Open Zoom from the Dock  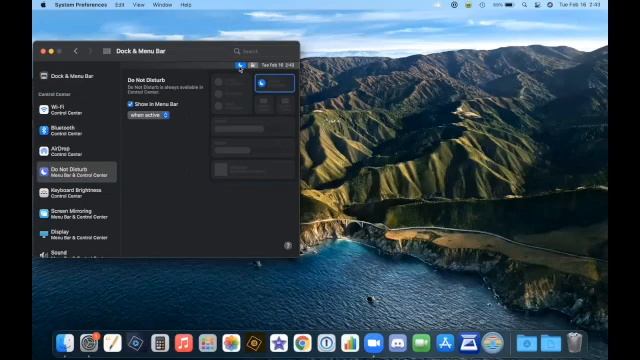[x=374, y=343]
